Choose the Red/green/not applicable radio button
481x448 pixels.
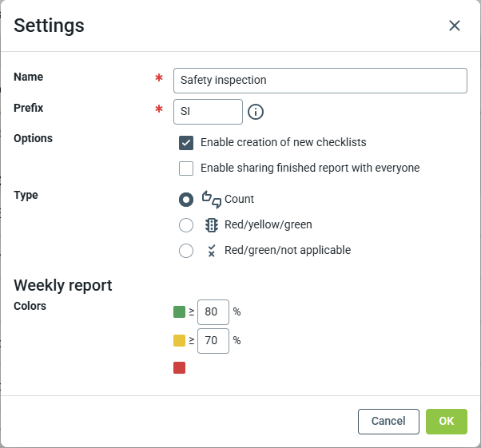point(186,251)
